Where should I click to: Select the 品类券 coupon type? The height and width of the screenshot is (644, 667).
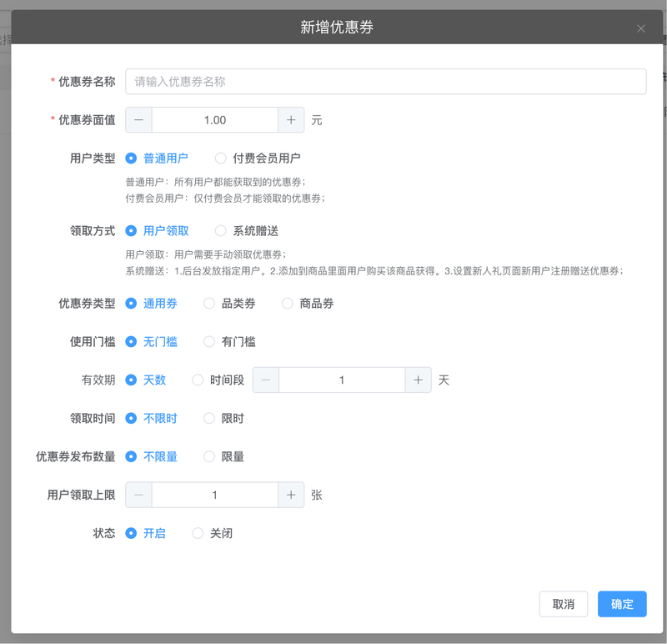pos(229,304)
